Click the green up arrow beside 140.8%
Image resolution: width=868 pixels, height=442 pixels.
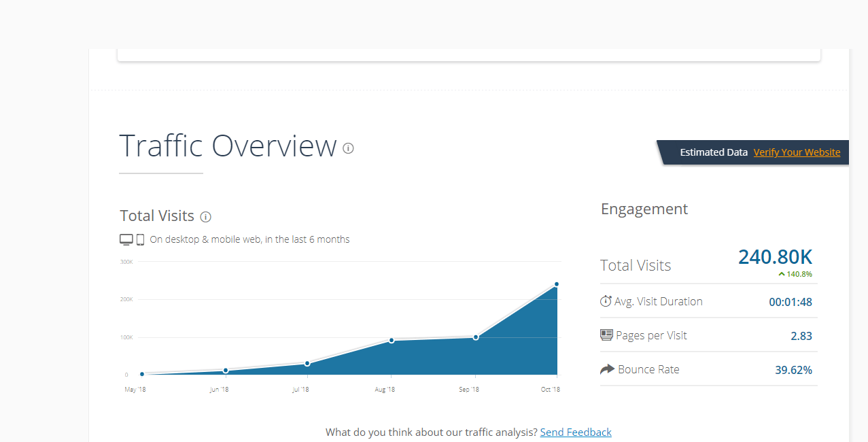[782, 274]
